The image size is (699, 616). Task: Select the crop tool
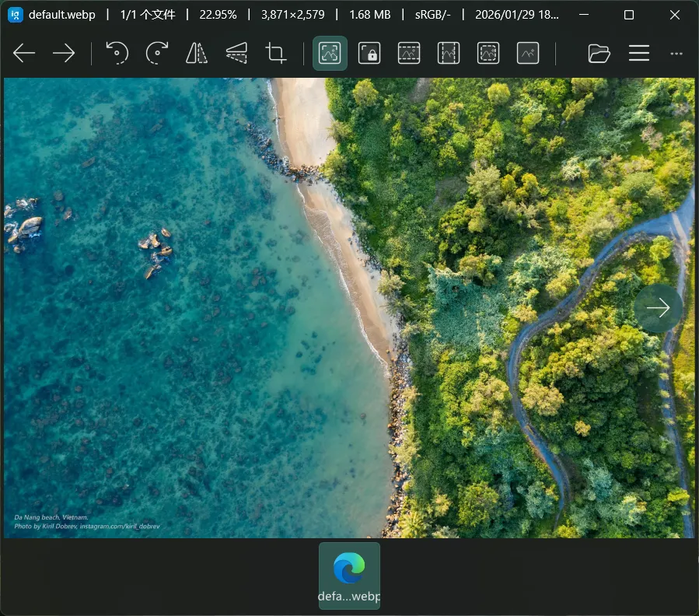click(x=276, y=53)
